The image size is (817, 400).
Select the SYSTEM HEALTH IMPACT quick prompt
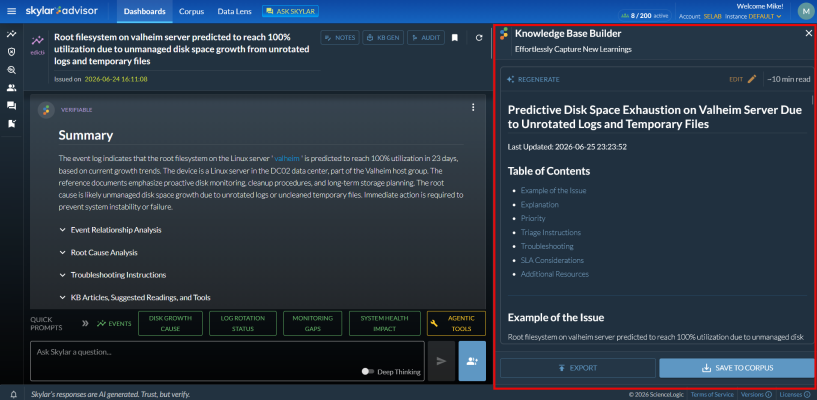tap(385, 323)
